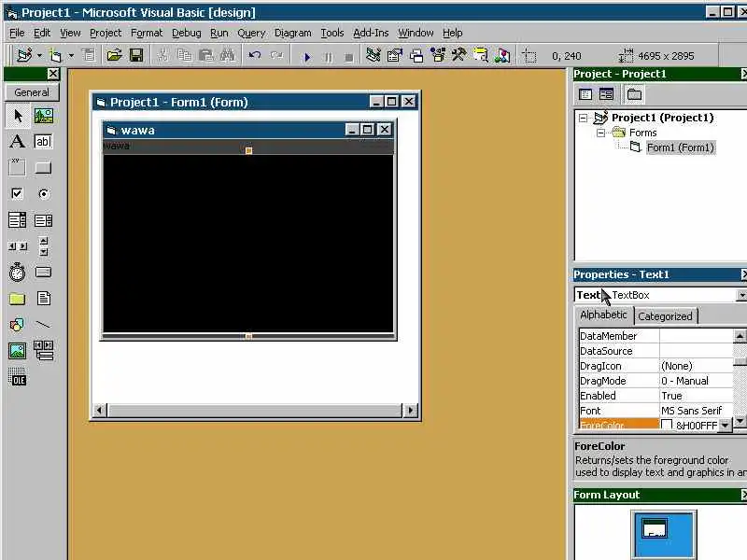Select the VScrollBar tool
The width and height of the screenshot is (747, 560).
tap(43, 246)
